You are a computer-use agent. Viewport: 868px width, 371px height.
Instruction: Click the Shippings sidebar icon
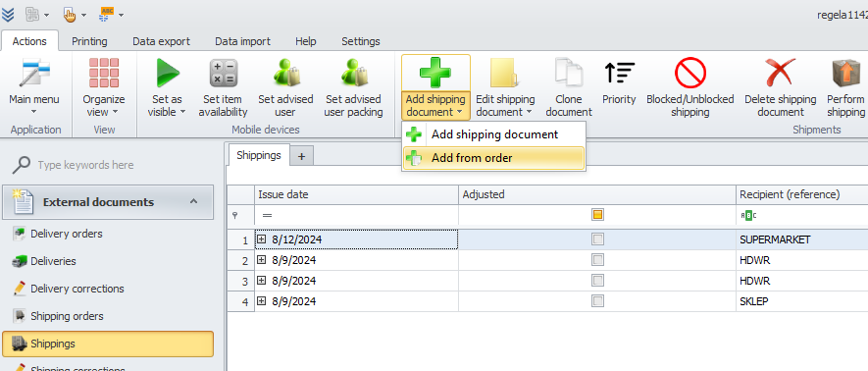20,344
